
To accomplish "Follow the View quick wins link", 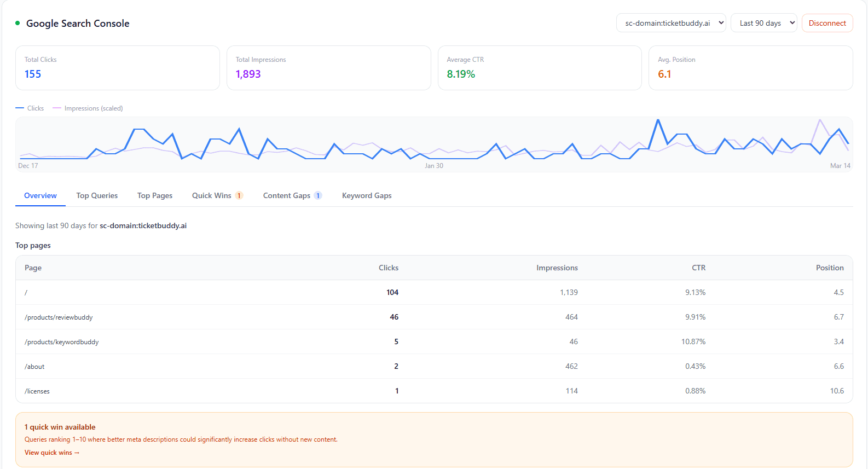I will [x=52, y=453].
